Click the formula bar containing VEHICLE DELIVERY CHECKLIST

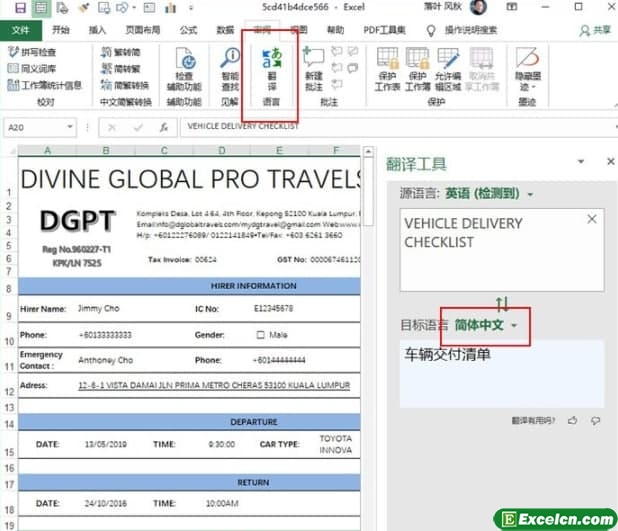click(x=398, y=127)
